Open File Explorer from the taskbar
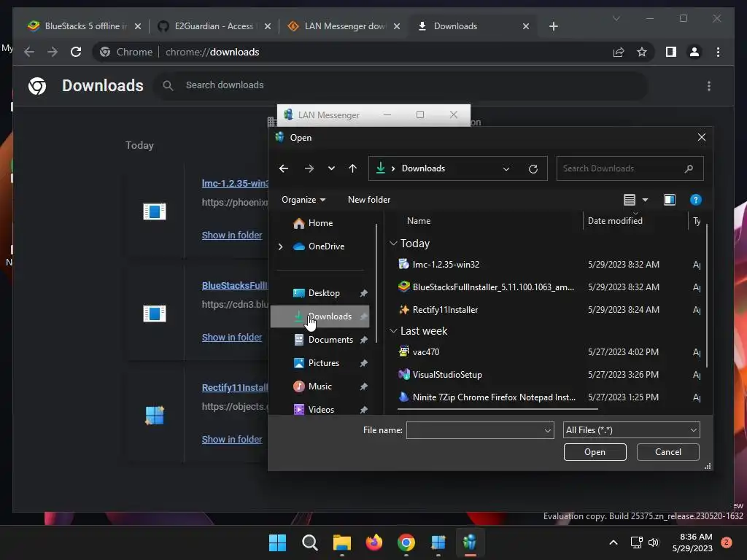The image size is (747, 560). click(341, 542)
